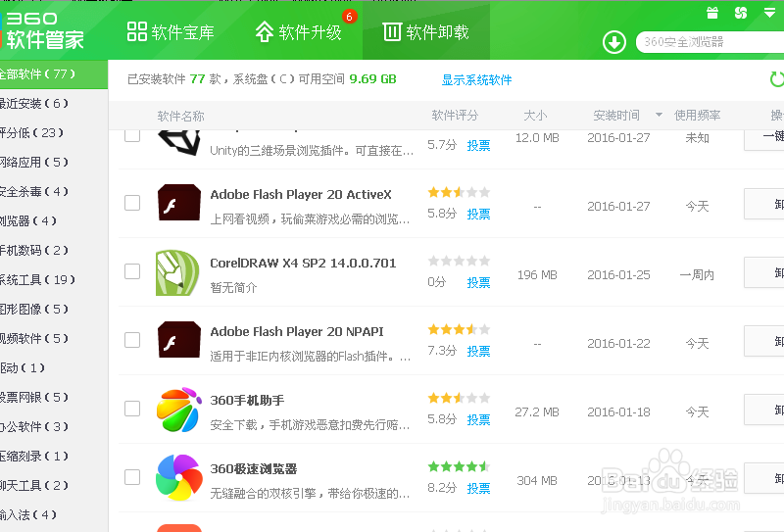784x532 pixels.
Task: Uninstall 360手机助手 button
Action: (x=764, y=410)
